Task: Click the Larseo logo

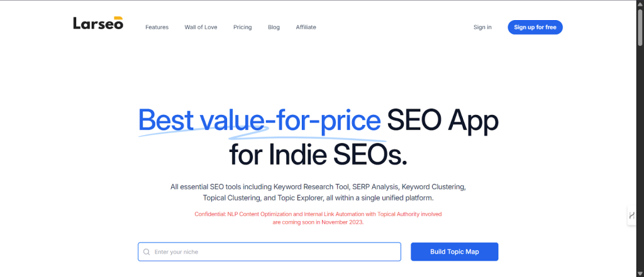Action: (97, 24)
